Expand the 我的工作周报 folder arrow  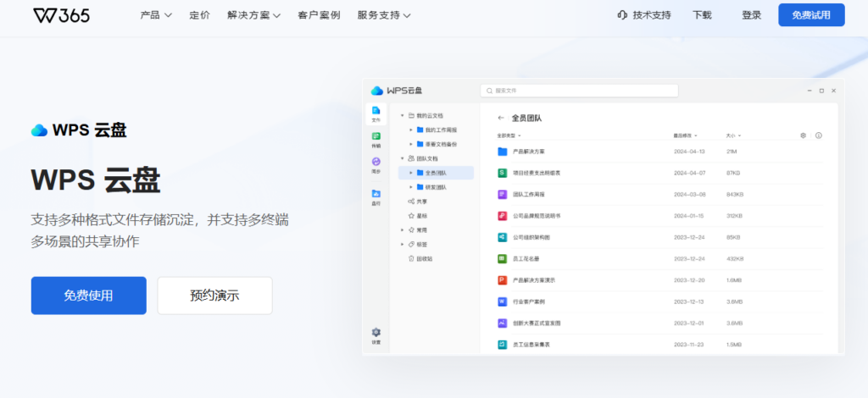tap(411, 130)
